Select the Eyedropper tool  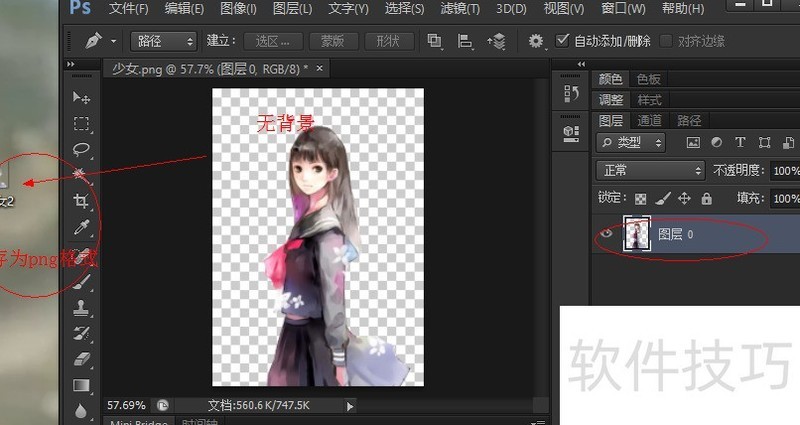[82, 228]
